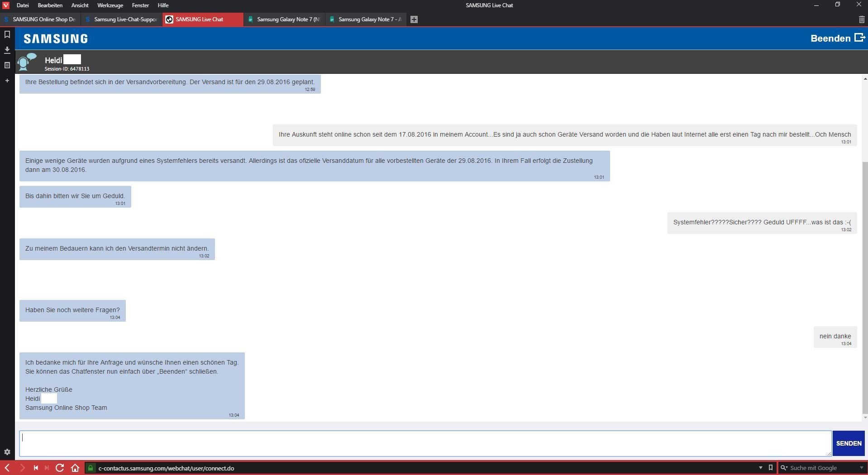Open the closed tabs trash can
Image resolution: width=868 pixels, height=475 pixels.
coord(861,19)
